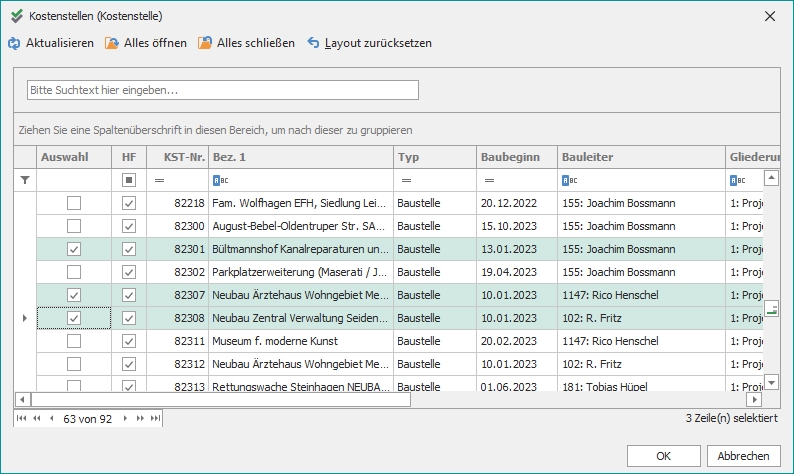Open Bauleiter filter condition selector

568,180
